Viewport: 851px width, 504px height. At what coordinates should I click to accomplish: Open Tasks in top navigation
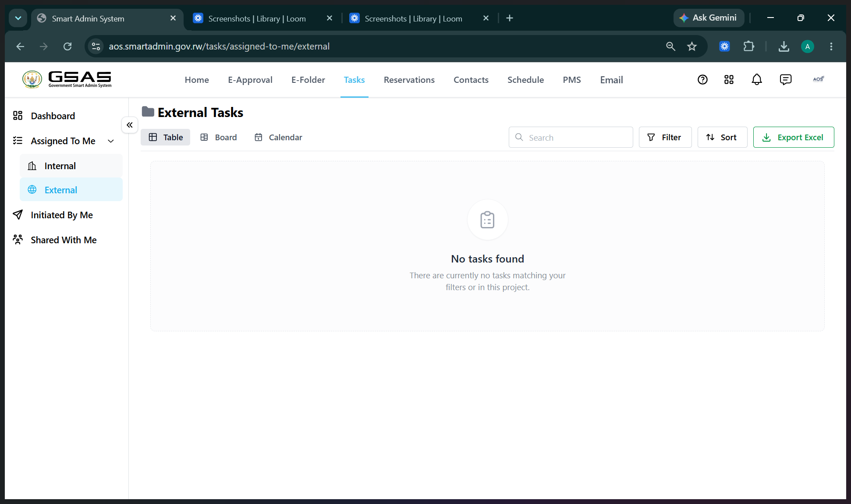[354, 80]
